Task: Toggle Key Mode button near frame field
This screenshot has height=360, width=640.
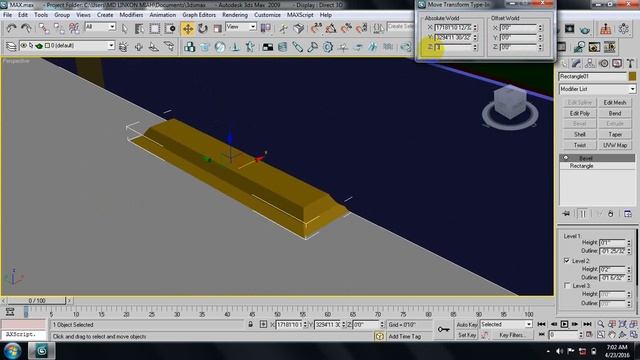Action: 542,334
